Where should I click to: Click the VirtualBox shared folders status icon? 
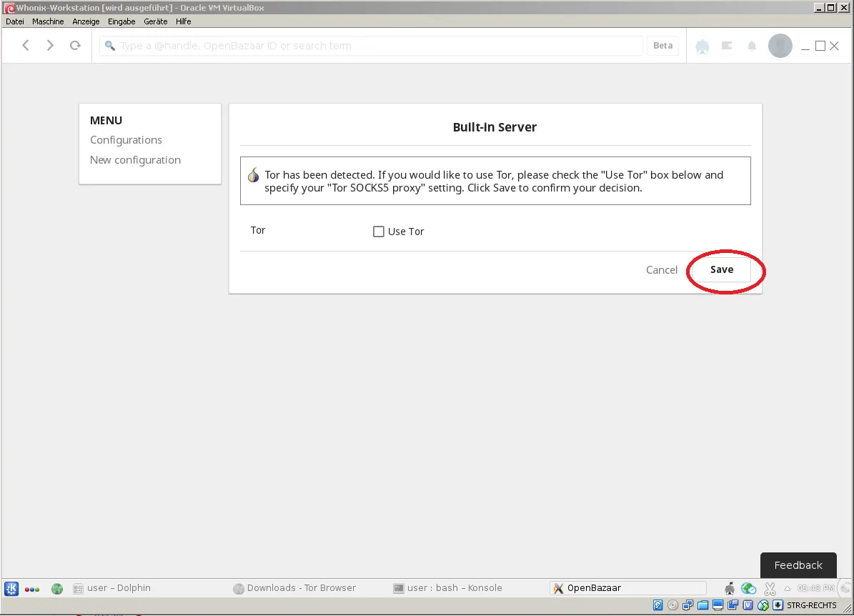pyautogui.click(x=703, y=605)
